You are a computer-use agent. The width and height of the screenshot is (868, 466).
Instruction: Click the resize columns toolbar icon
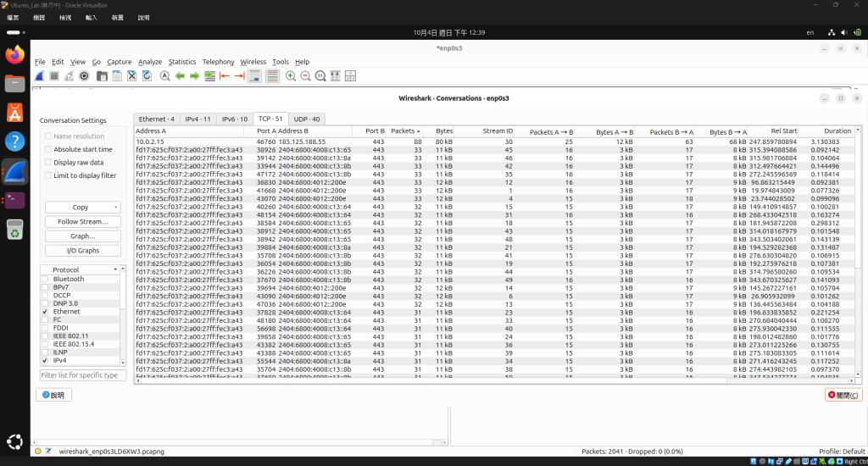(336, 75)
